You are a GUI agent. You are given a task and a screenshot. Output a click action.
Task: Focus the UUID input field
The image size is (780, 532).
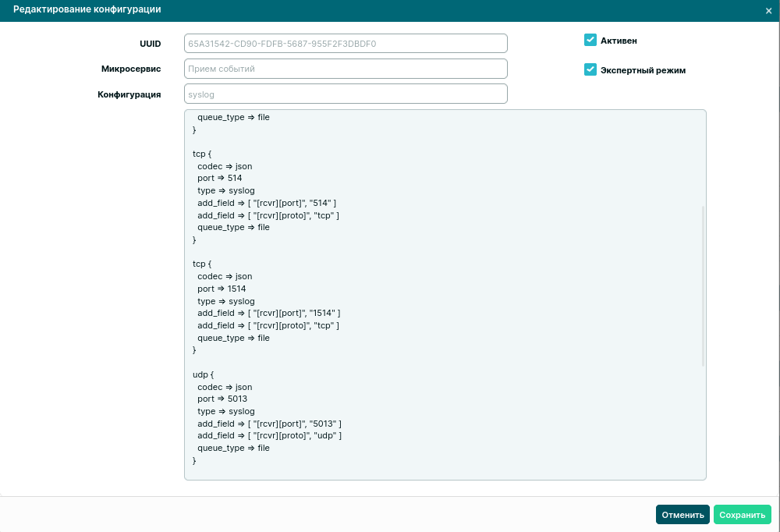(346, 44)
